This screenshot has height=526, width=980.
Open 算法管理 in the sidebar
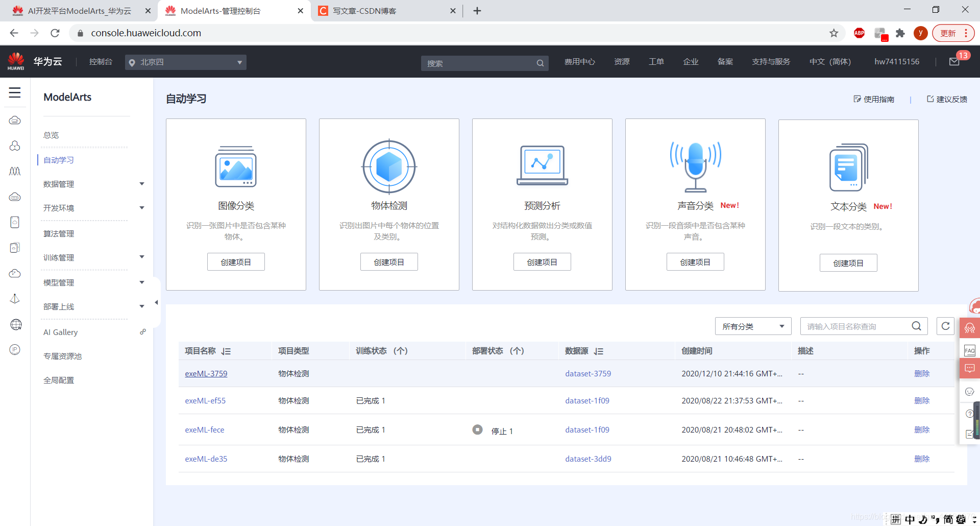[59, 233]
